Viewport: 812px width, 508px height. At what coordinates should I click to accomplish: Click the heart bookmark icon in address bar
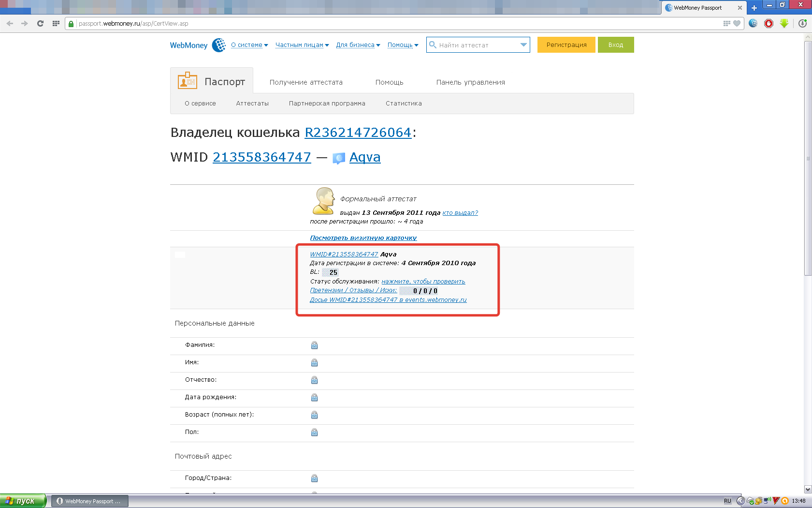[x=737, y=23]
